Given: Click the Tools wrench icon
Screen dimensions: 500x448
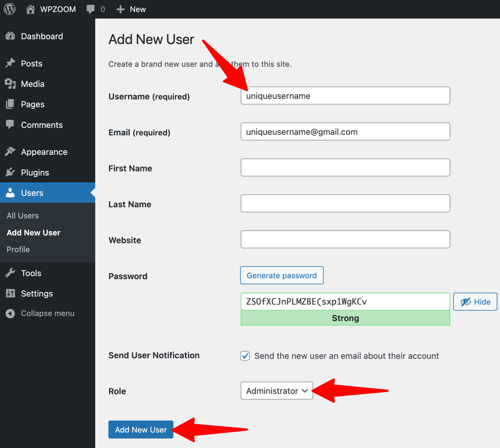Looking at the screenshot, I should coord(10,273).
